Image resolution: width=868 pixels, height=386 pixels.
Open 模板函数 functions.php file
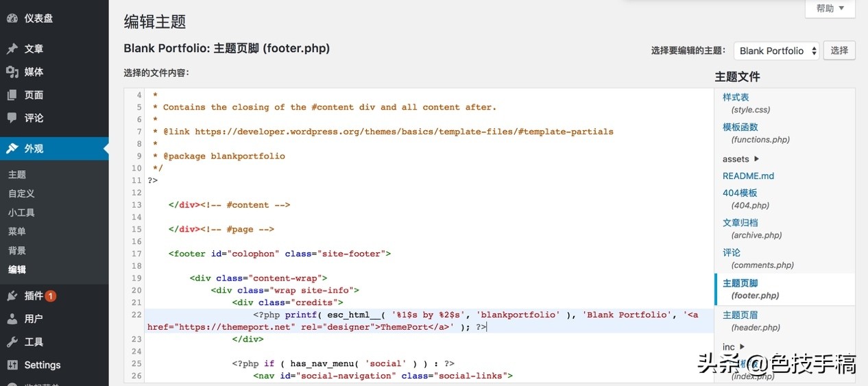coord(756,133)
